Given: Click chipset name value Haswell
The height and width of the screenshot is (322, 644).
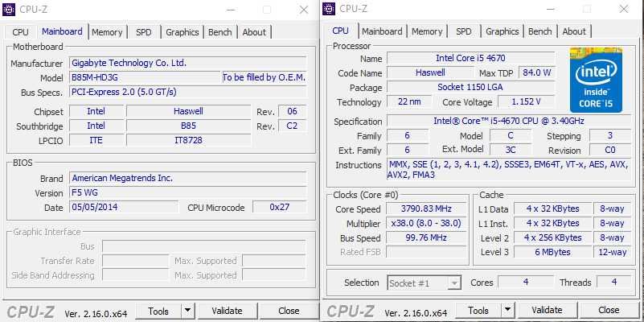Looking at the screenshot, I should 188,111.
